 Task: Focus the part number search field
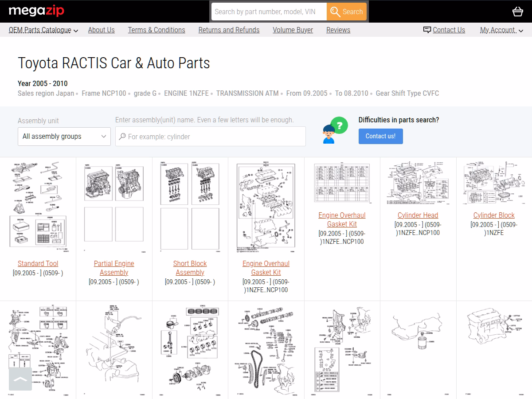pos(269,12)
